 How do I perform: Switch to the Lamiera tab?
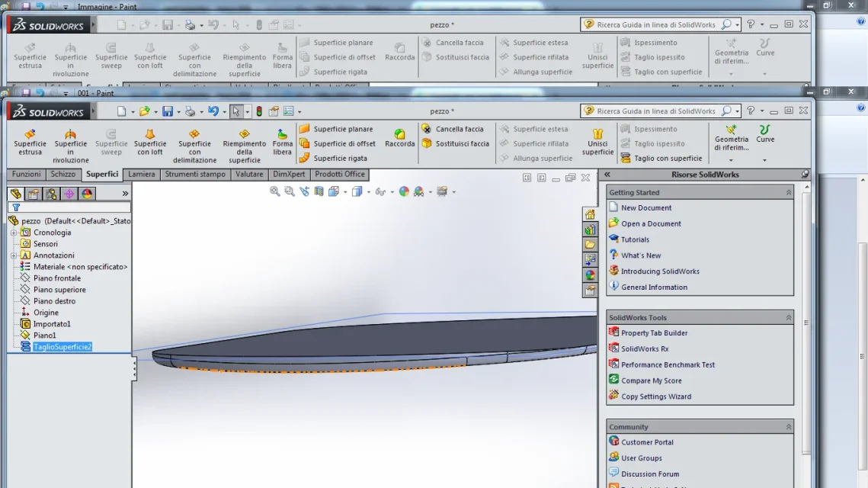(142, 174)
